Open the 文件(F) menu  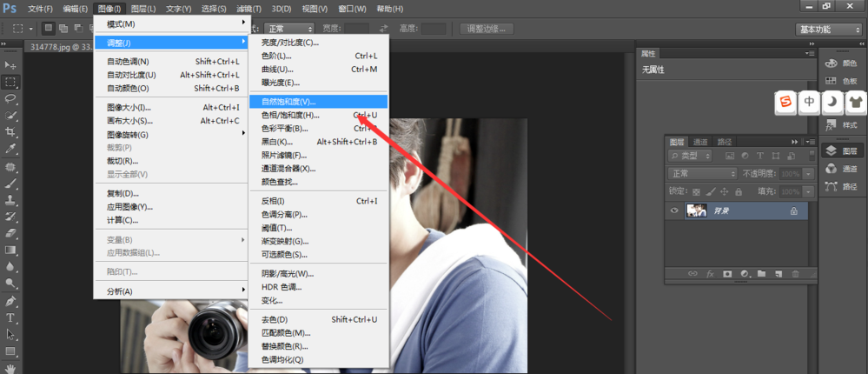click(41, 9)
